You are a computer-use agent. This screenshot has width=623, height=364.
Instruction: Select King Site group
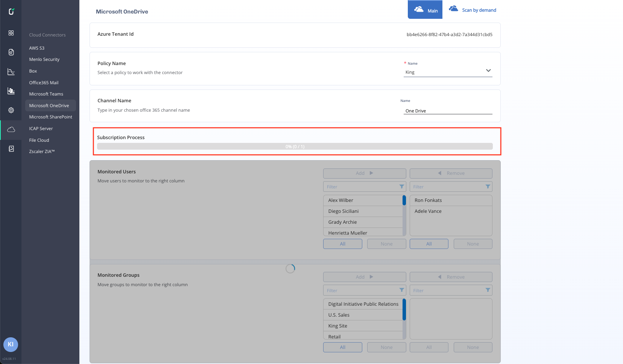[363, 326]
